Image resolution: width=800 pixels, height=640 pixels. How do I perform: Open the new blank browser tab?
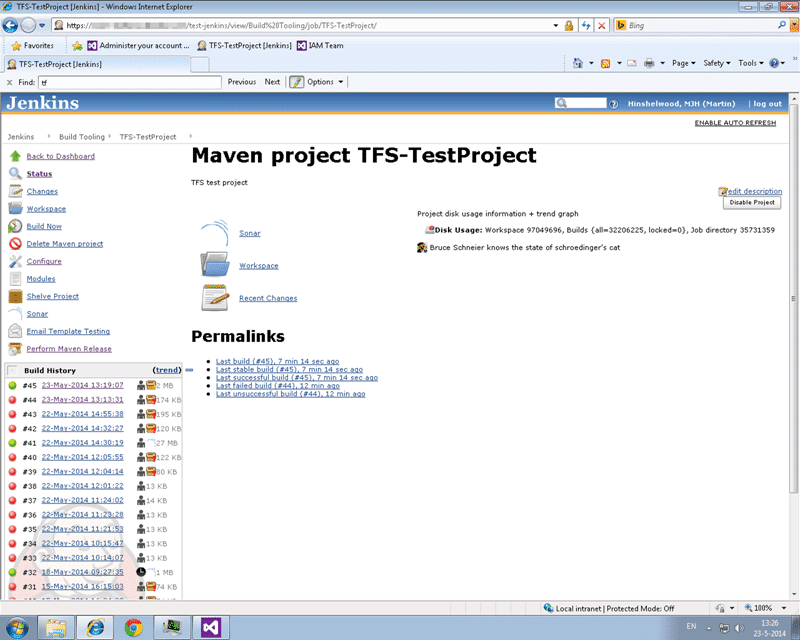pos(200,64)
